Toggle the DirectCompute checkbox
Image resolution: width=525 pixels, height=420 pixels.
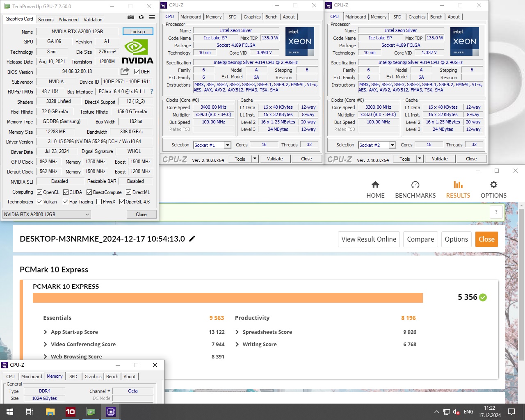(x=89, y=192)
